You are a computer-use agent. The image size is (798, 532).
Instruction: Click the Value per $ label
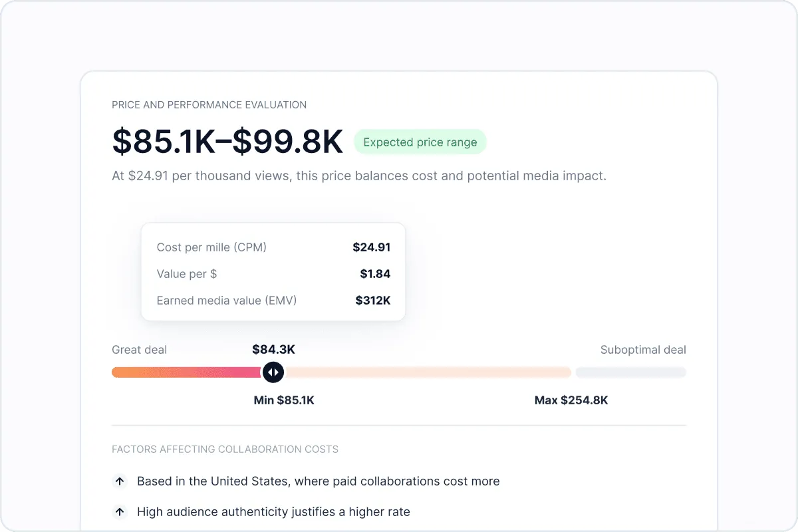187,274
